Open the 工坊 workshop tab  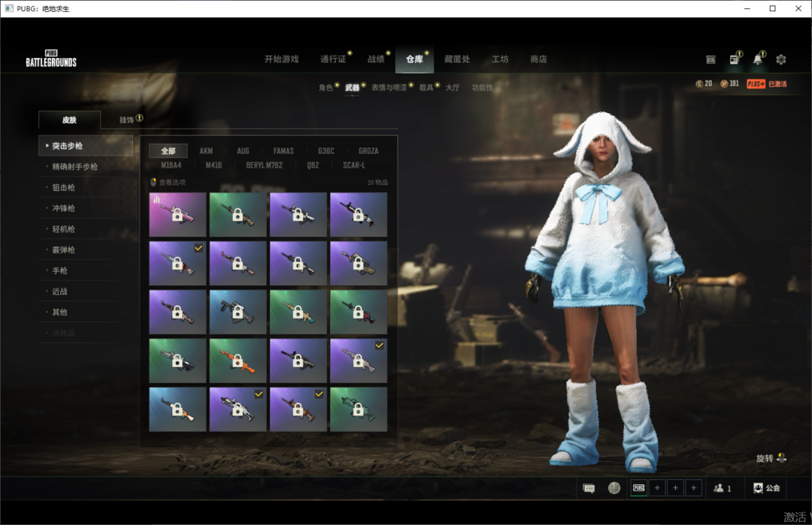500,59
